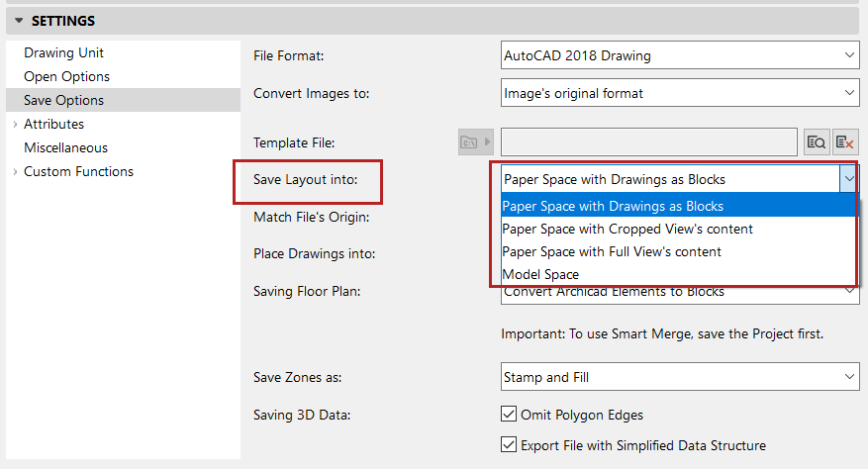Select Paper Space with Full View's content

pos(612,251)
